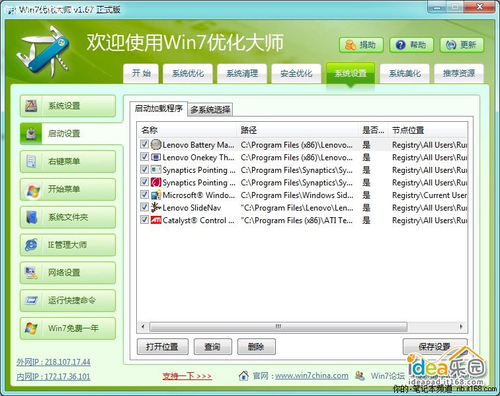Open 系统设置 sidebar item
Viewport: 500px width, 396px height.
[68, 106]
